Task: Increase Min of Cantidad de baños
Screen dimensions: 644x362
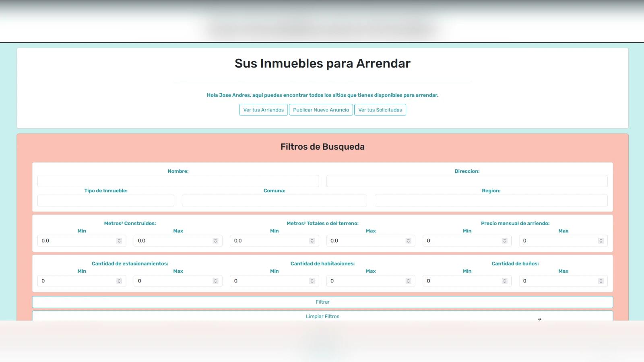Action: pos(504,279)
